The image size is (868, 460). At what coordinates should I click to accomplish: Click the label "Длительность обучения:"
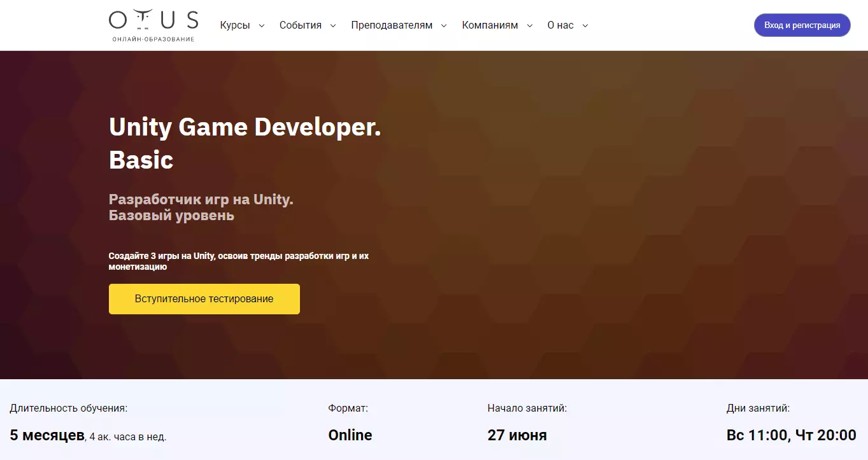[x=69, y=408]
